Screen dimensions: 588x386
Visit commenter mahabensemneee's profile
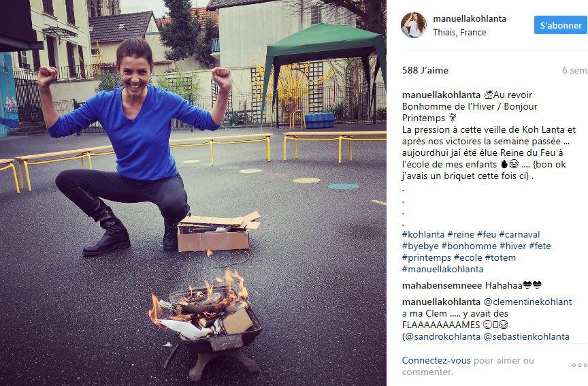(442, 286)
